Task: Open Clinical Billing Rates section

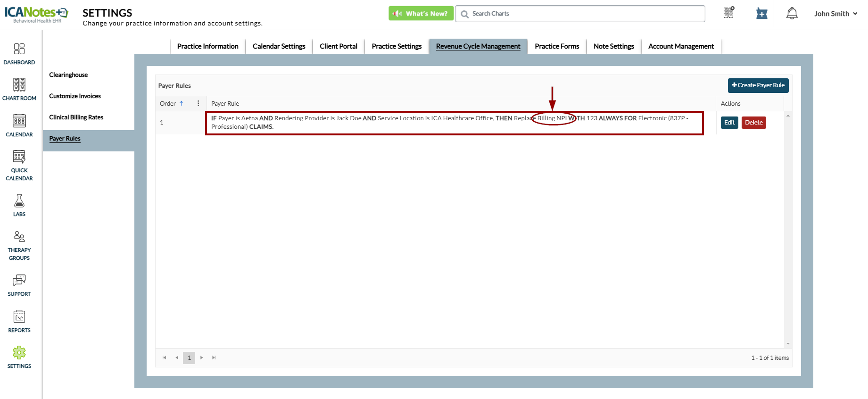Action: (x=76, y=117)
